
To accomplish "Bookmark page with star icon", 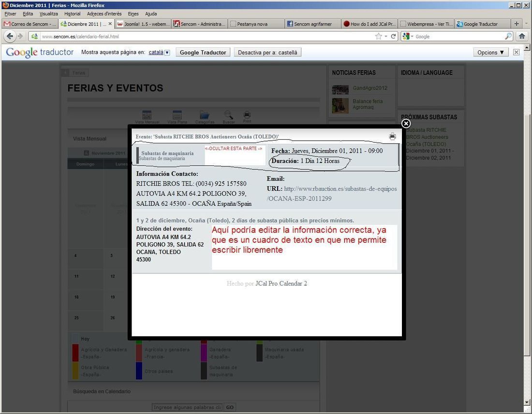I will click(x=379, y=36).
